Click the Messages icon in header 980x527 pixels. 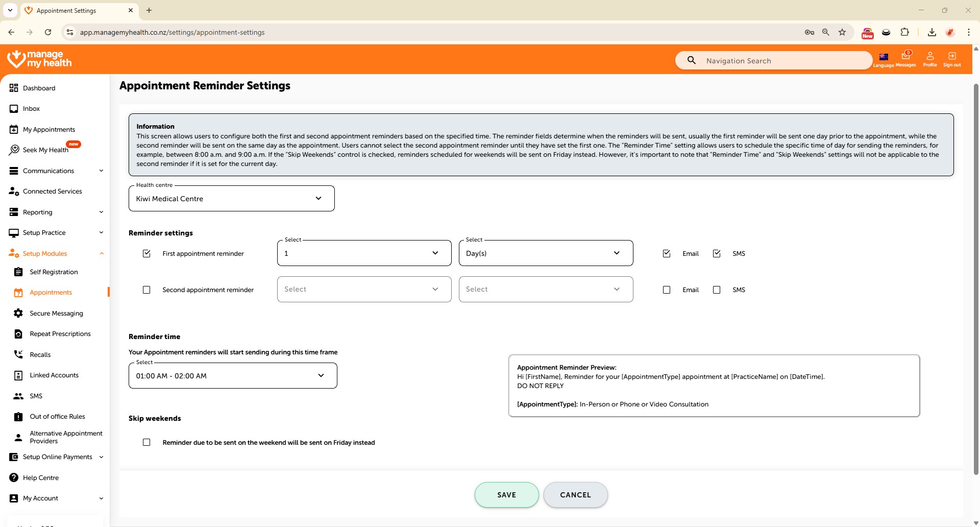(x=905, y=57)
